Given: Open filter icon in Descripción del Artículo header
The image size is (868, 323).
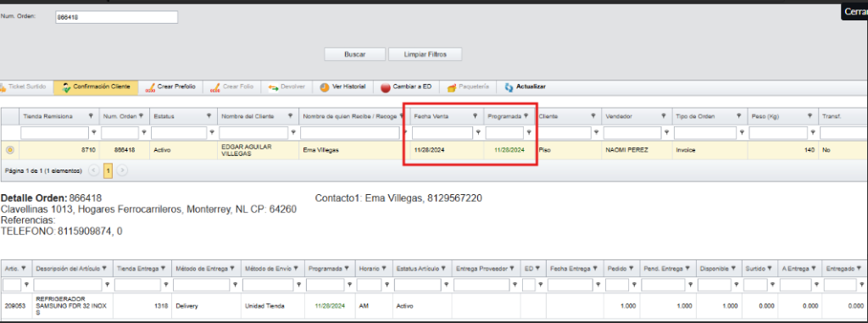Looking at the screenshot, I should tap(105, 268).
